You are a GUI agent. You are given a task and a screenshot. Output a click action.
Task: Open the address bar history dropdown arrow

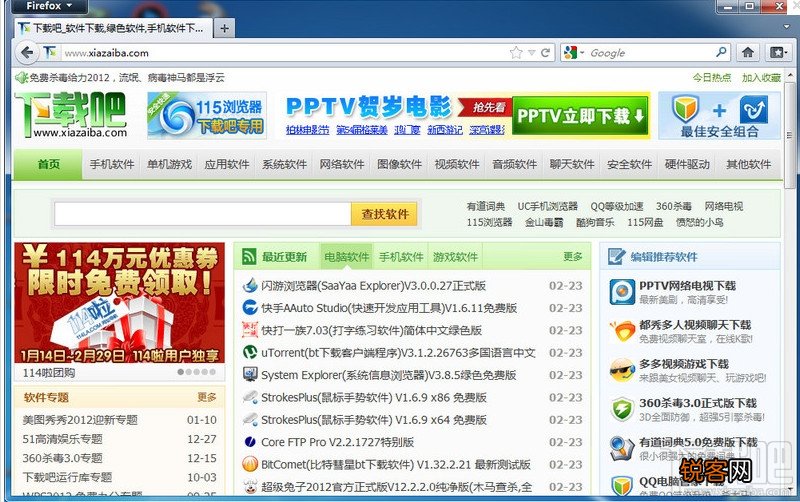[x=532, y=53]
